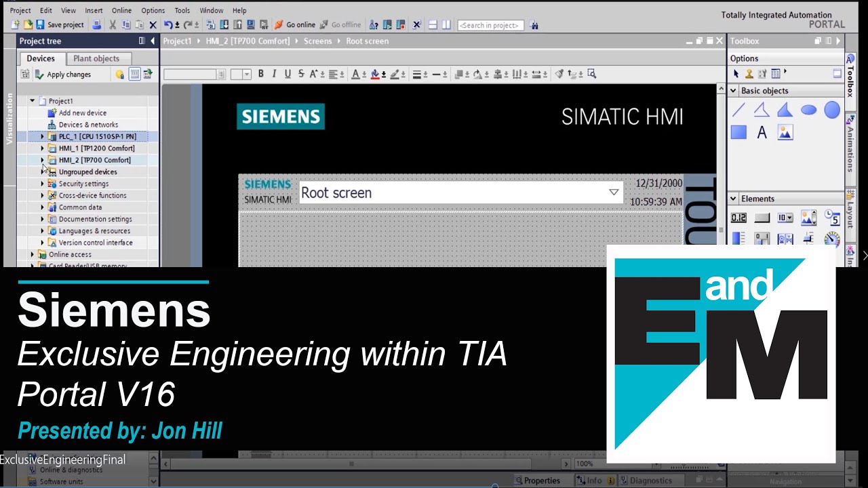Click the Cross-references X icon in toolbar
The height and width of the screenshot is (488, 868).
(416, 25)
